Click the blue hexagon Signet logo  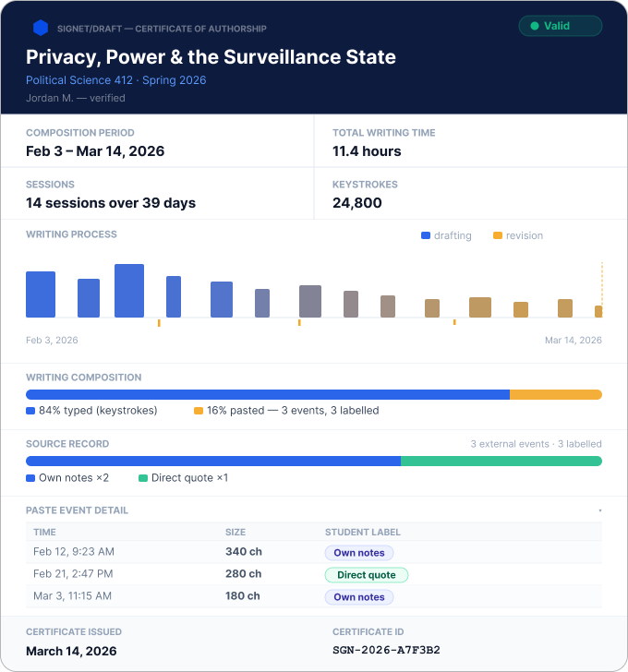point(41,28)
